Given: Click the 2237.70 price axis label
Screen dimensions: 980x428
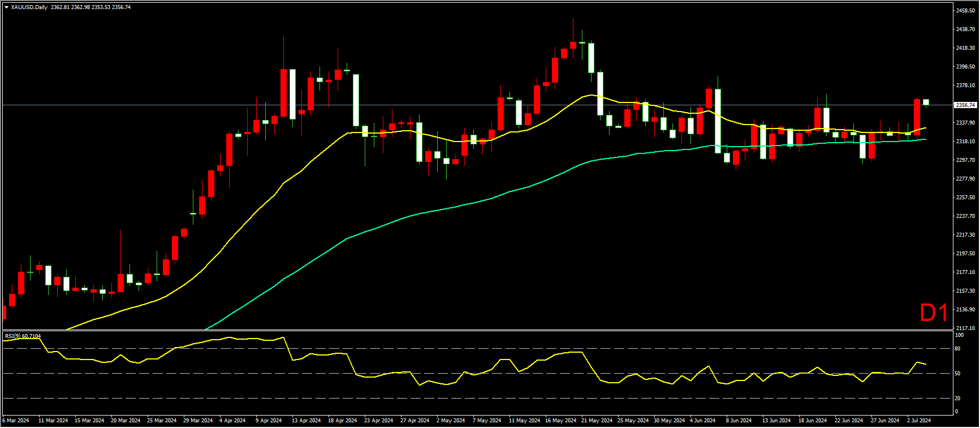Looking at the screenshot, I should 965,216.
